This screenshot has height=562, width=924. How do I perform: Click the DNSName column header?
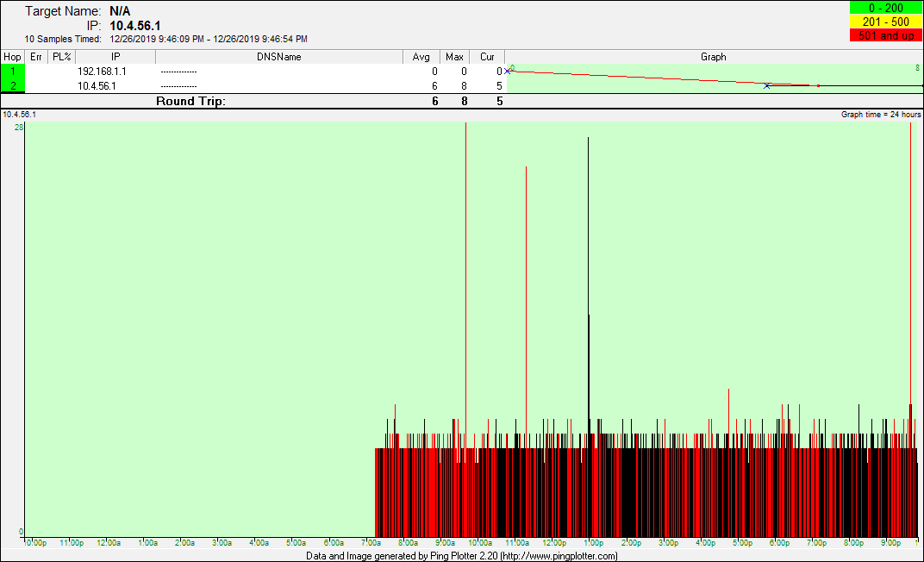click(x=279, y=57)
